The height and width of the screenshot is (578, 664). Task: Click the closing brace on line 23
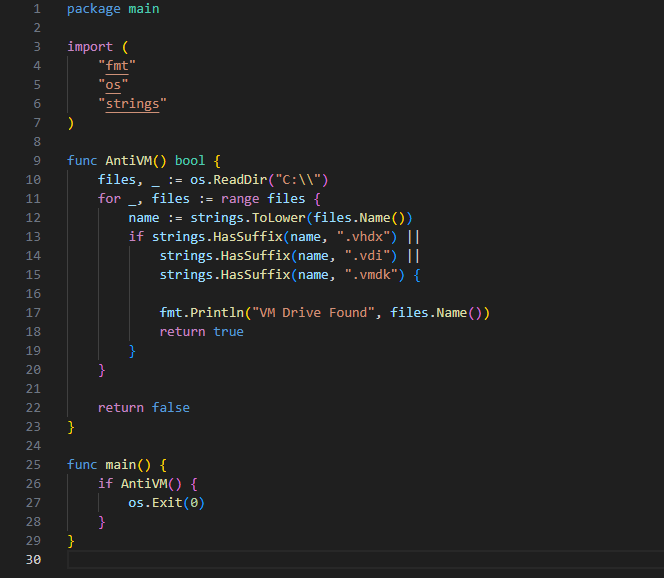click(x=71, y=427)
